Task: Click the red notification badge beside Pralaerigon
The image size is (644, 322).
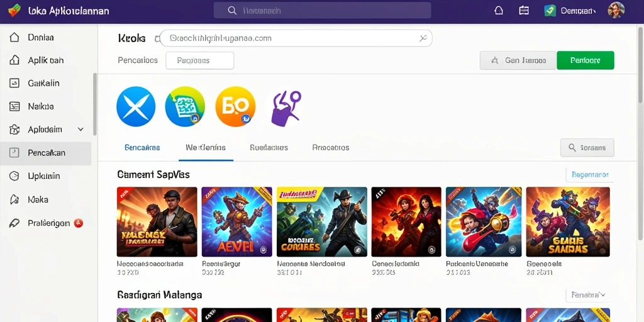Action: pos(78,223)
